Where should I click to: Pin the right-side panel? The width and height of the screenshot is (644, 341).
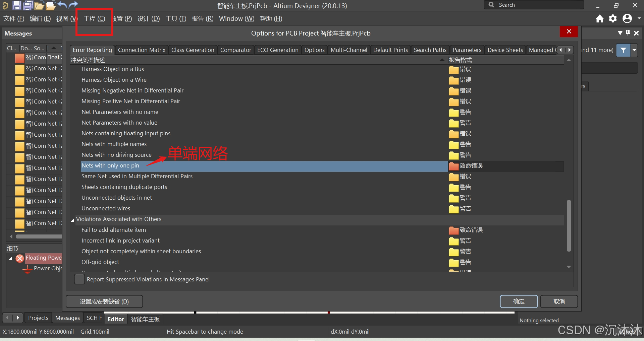pos(628,33)
